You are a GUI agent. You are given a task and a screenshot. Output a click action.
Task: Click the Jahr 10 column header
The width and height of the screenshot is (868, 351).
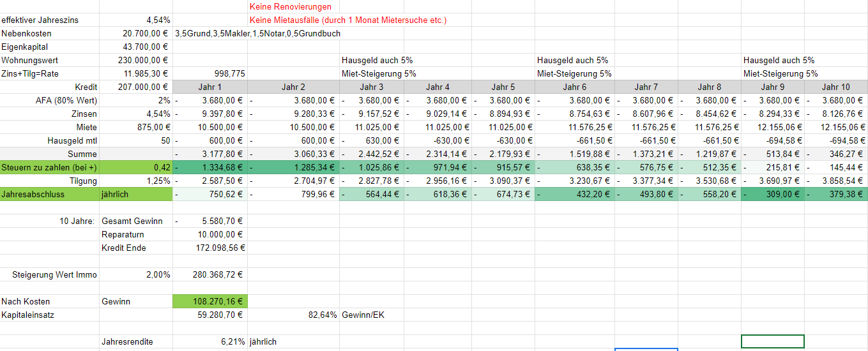click(x=836, y=87)
